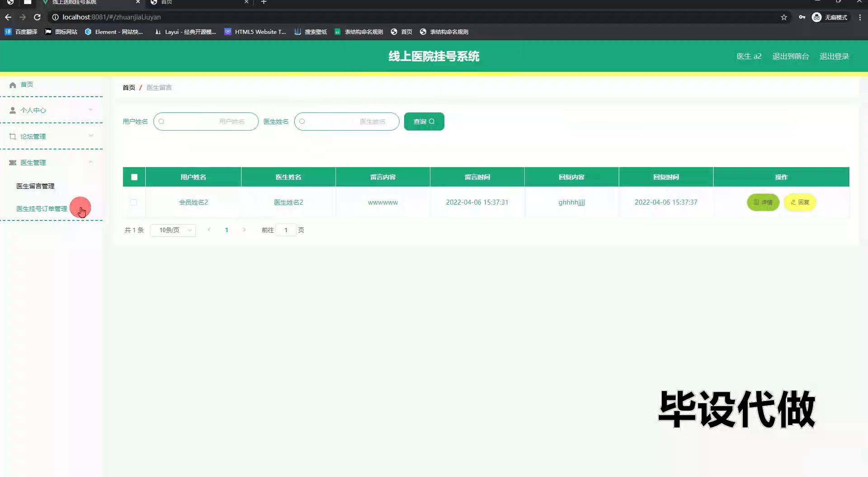868x477 pixels.
Task: Click the address bar URL
Action: tap(112, 17)
